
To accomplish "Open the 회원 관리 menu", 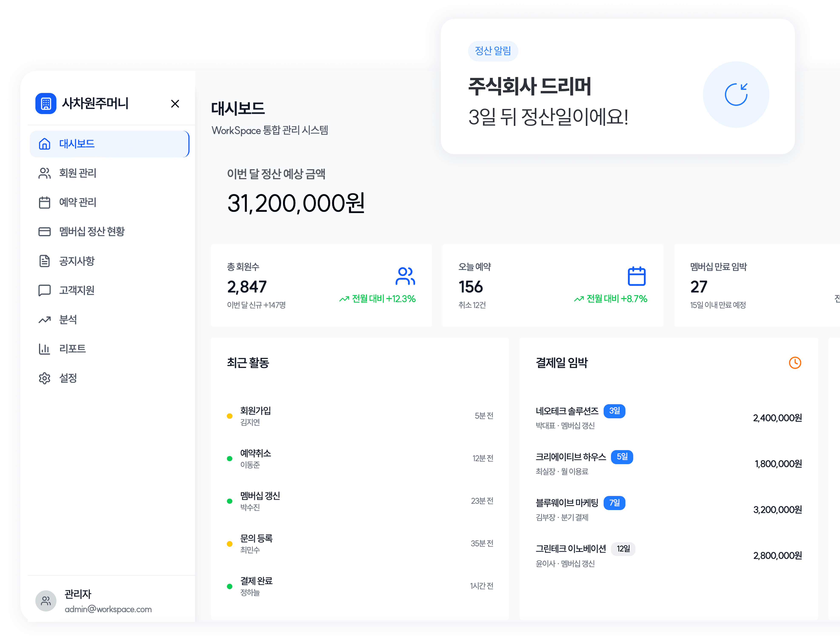I will coord(78,173).
